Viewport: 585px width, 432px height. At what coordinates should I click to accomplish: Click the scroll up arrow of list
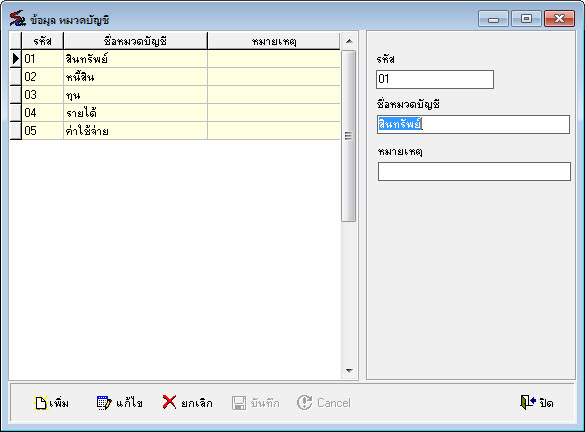pyautogui.click(x=349, y=41)
